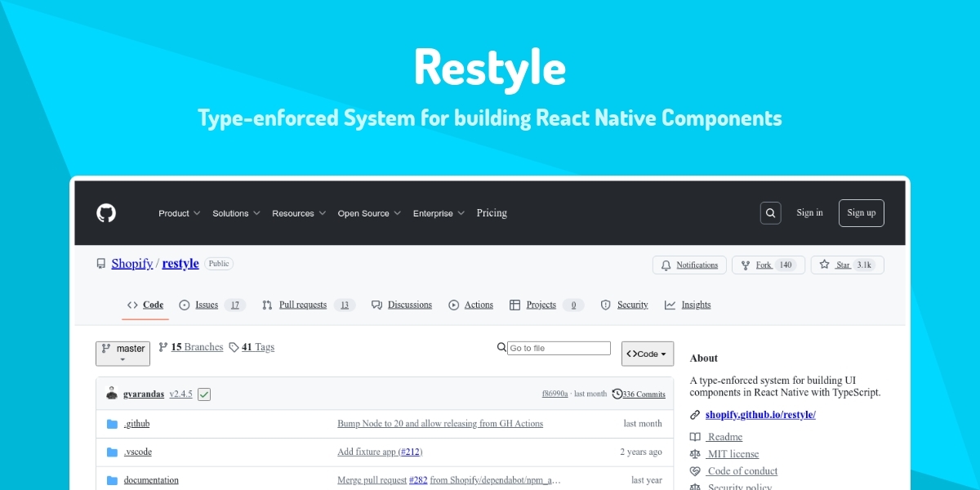
Task: Click the .github folder icon
Action: [112, 423]
